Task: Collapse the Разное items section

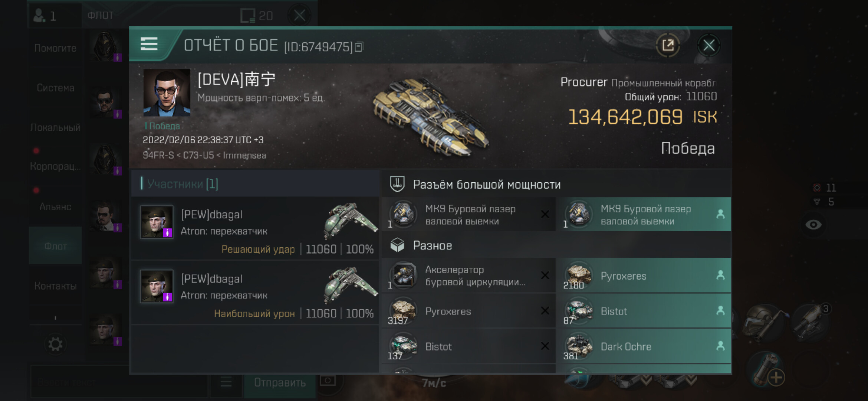Action: 556,245
